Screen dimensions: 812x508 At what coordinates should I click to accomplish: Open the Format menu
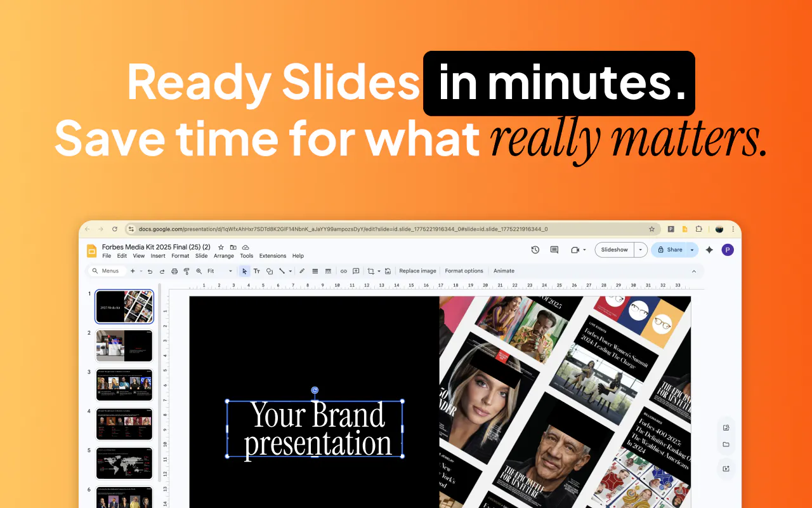coord(180,256)
